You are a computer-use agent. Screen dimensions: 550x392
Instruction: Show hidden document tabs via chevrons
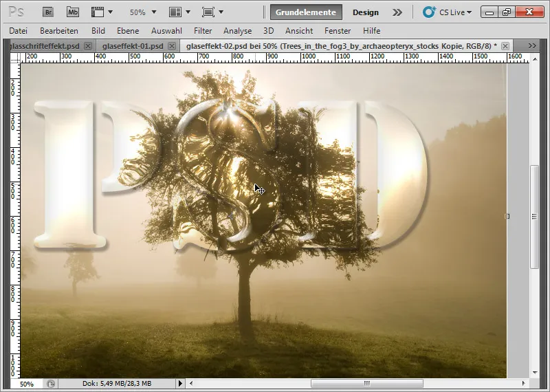click(532, 45)
